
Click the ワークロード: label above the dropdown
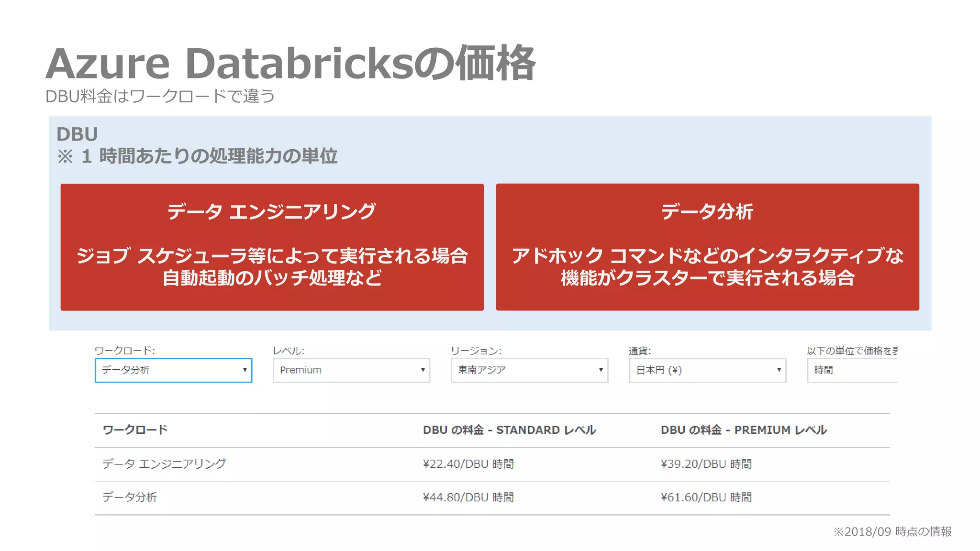click(x=125, y=351)
